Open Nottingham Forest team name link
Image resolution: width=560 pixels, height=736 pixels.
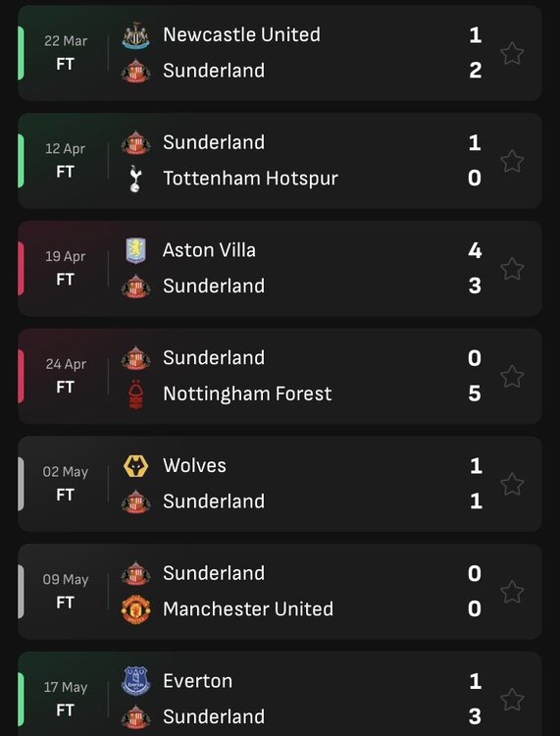pyautogui.click(x=247, y=394)
